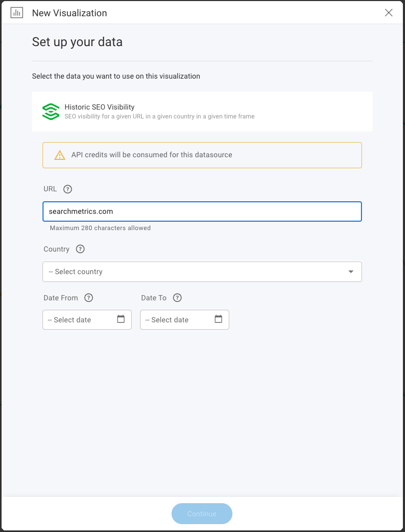The width and height of the screenshot is (405, 532).
Task: Click the API credits warning triangle icon
Action: tap(60, 155)
